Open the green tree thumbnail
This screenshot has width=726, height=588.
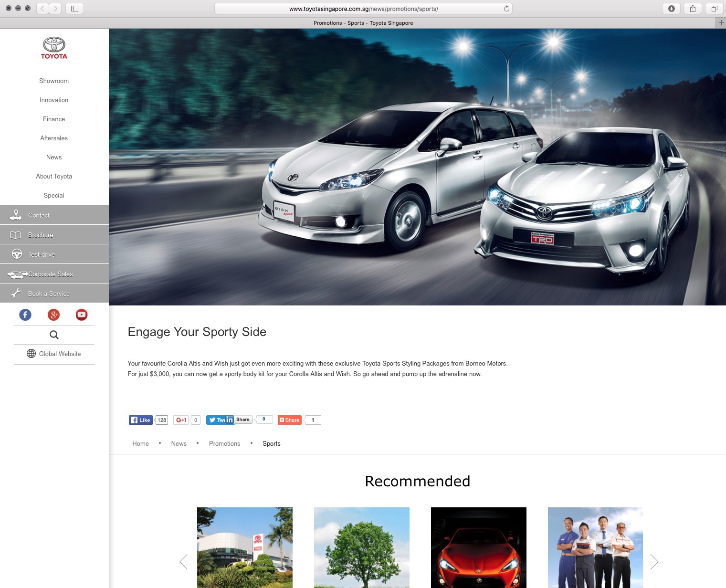[362, 547]
